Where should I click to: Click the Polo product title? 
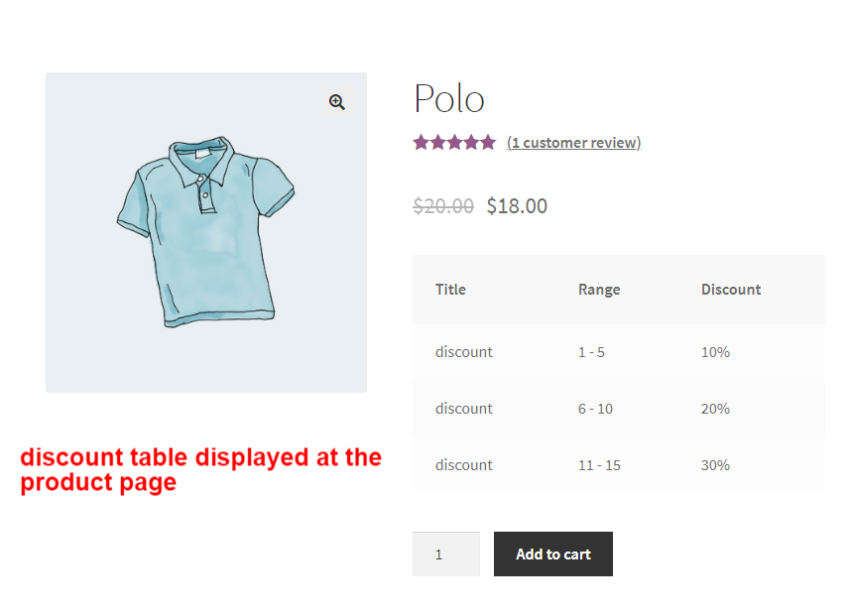pos(448,98)
